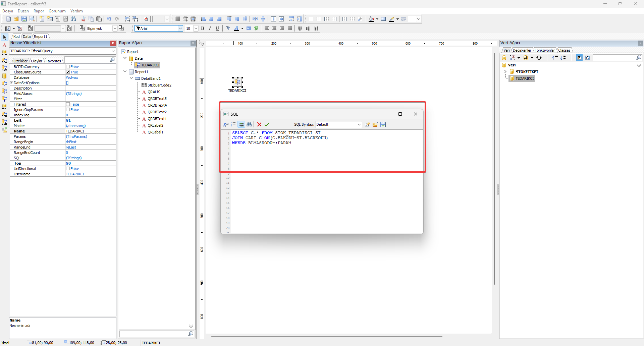
Task: Click the font color button
Action: pyautogui.click(x=236, y=28)
